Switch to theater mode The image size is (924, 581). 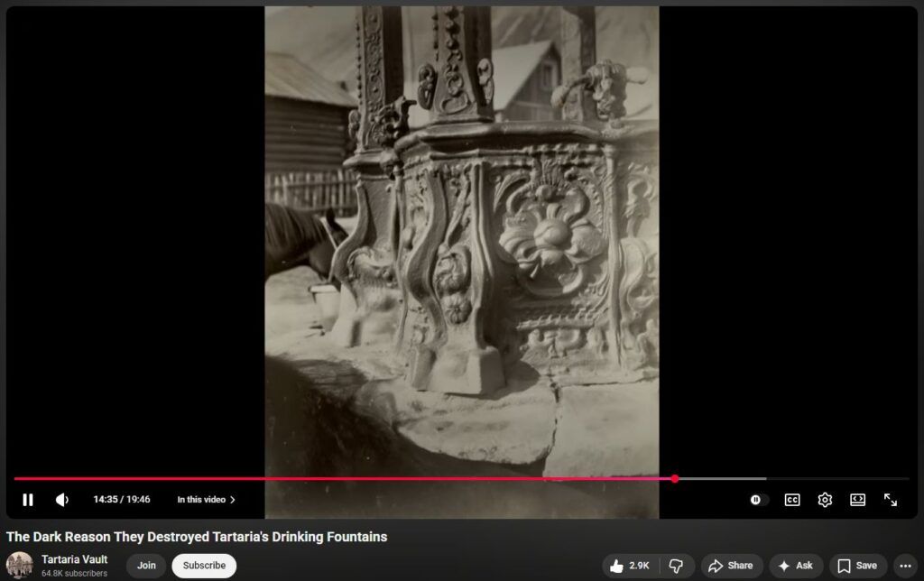click(x=858, y=500)
